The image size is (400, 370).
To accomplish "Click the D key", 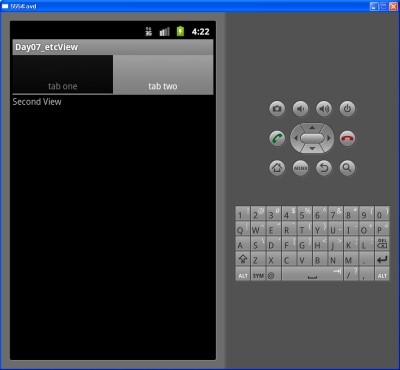I will (273, 244).
